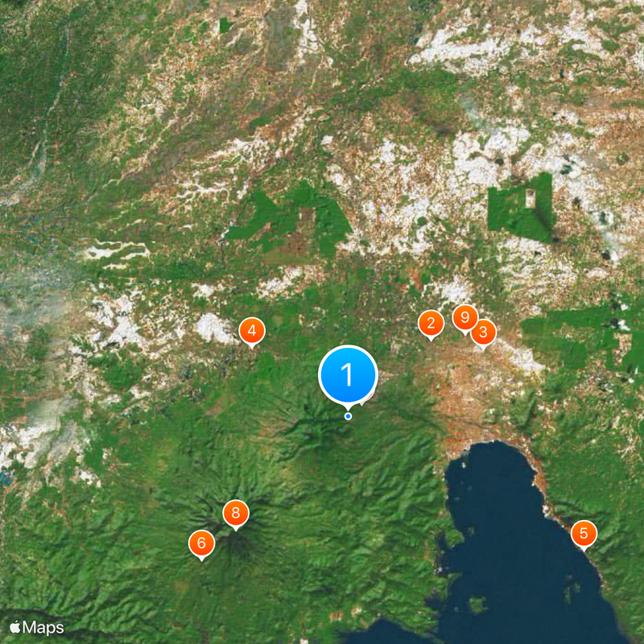
Task: Click the small blue location dot below pin 1
Action: pos(348,416)
